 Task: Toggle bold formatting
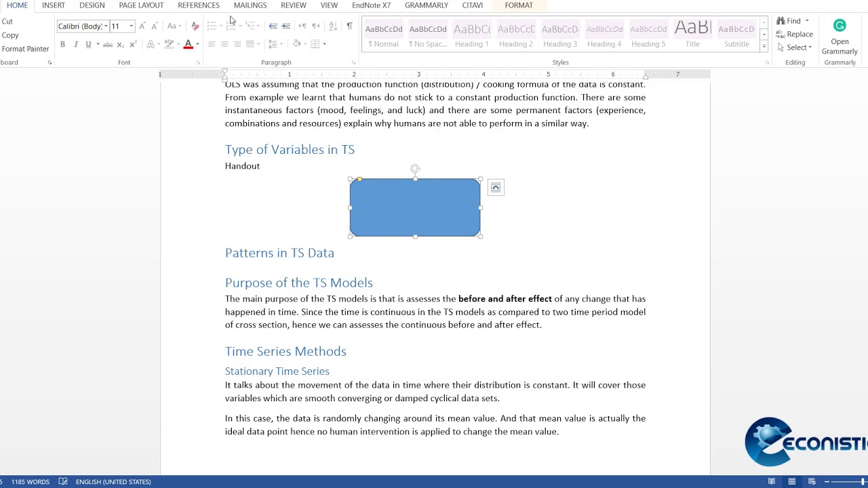point(62,44)
